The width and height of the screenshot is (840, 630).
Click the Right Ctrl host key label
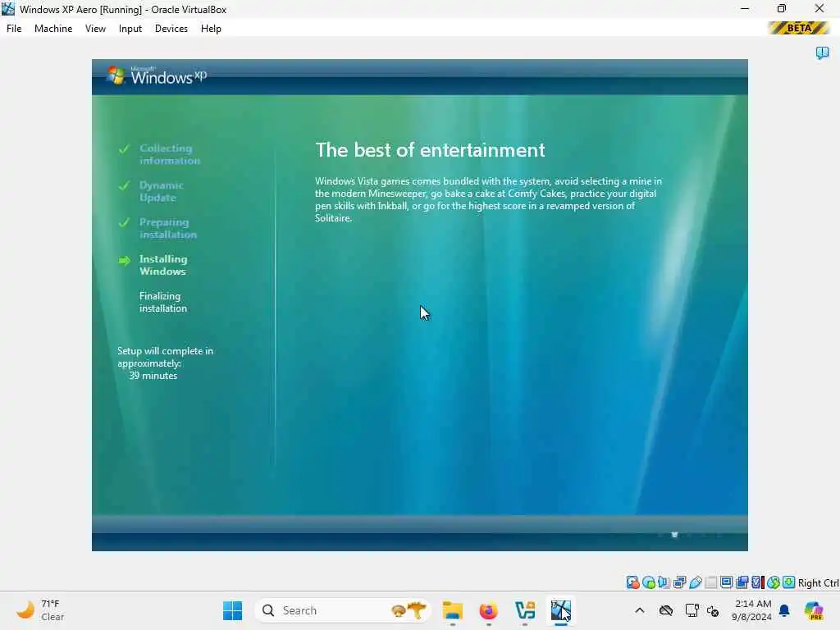coord(818,583)
